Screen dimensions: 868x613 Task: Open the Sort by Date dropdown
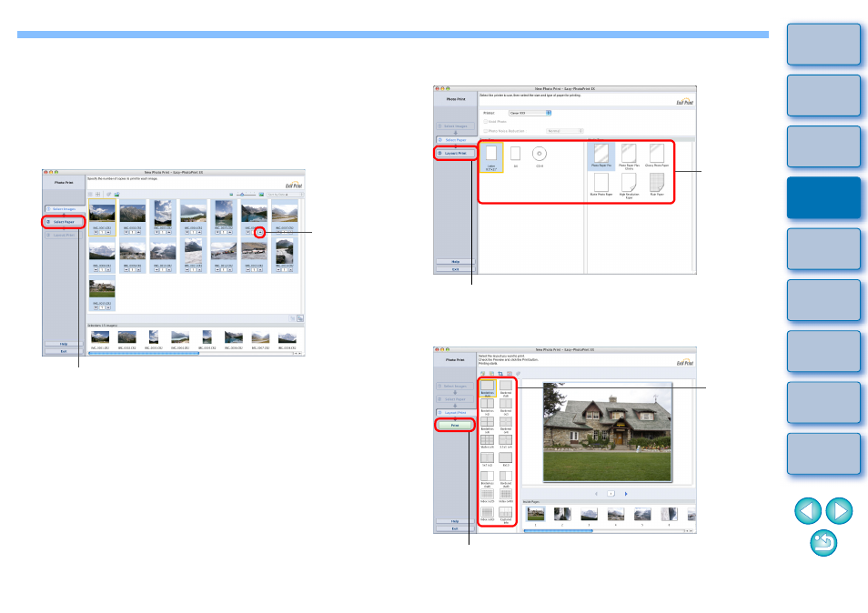coord(285,195)
